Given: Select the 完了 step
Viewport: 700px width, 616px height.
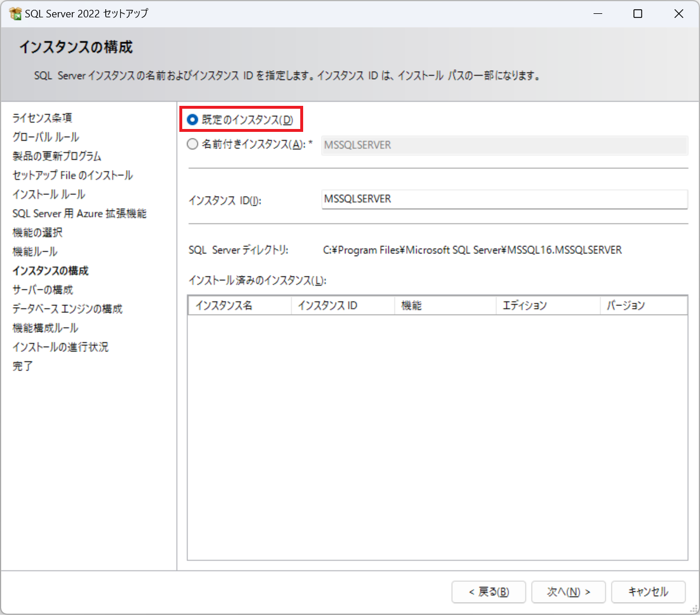Looking at the screenshot, I should tap(23, 366).
